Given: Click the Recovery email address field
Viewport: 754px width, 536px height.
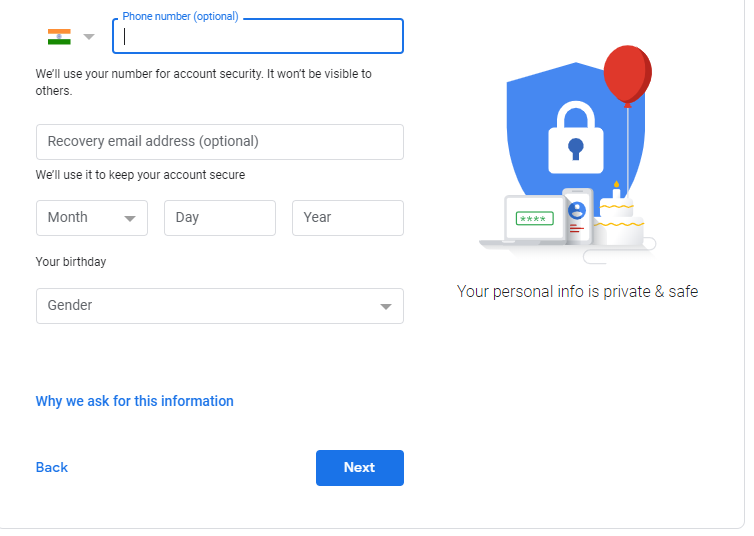Looking at the screenshot, I should [220, 142].
